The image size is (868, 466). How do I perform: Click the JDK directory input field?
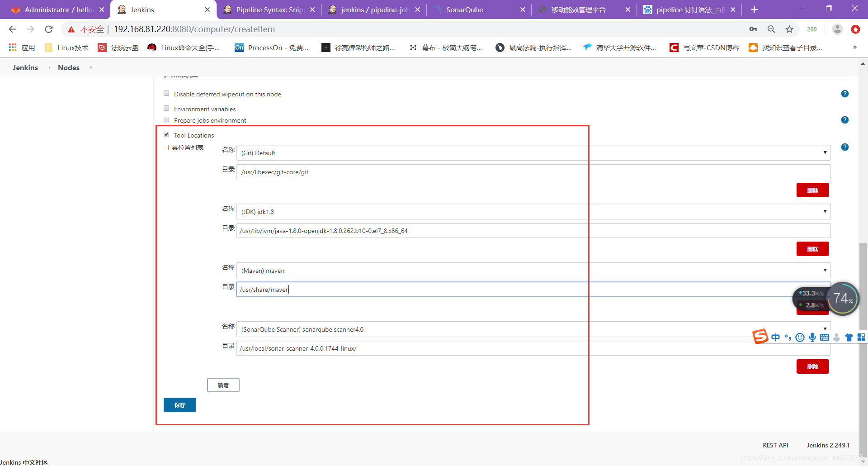click(x=533, y=231)
